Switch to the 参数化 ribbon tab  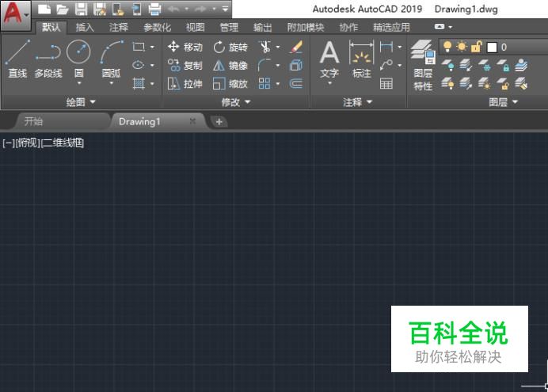[158, 27]
